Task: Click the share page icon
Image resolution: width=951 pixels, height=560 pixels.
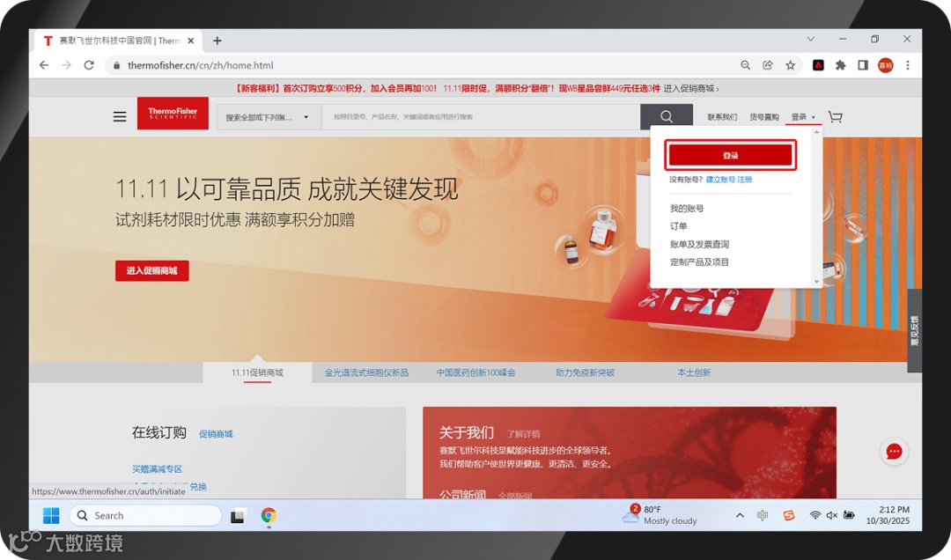Action: pyautogui.click(x=768, y=65)
